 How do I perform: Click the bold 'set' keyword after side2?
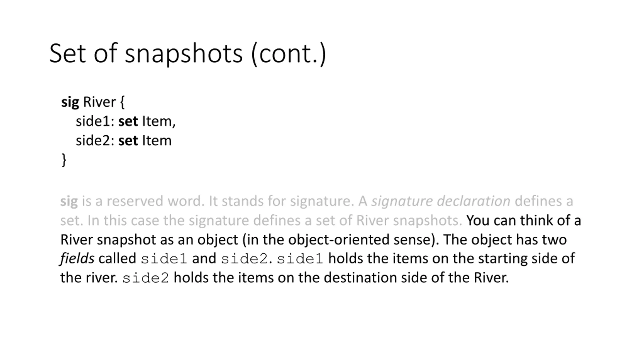pyautogui.click(x=128, y=141)
